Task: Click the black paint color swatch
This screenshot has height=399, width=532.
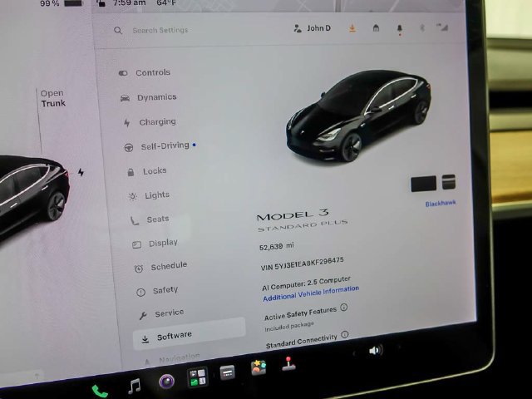Action: click(423, 184)
